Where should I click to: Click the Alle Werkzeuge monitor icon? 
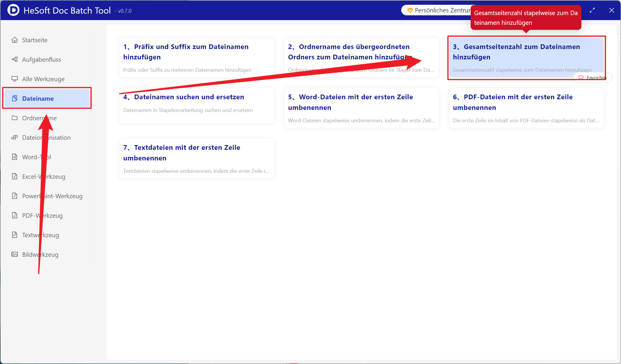14,79
